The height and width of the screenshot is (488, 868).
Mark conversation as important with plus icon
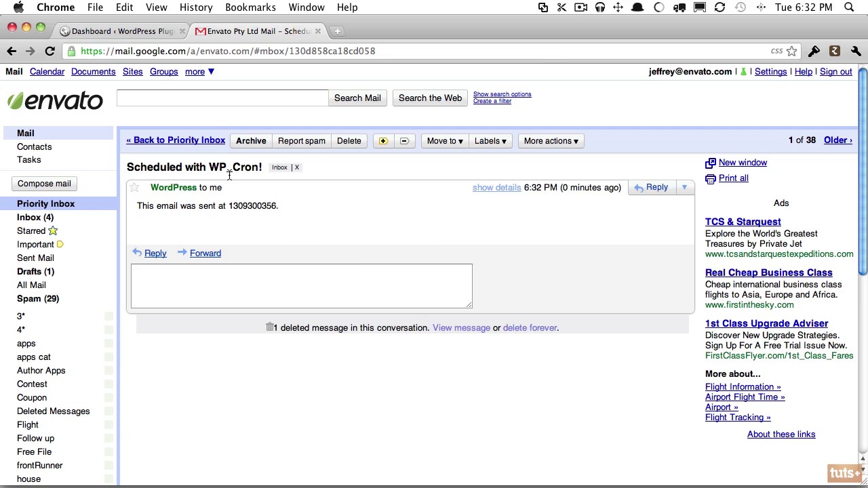tap(383, 141)
